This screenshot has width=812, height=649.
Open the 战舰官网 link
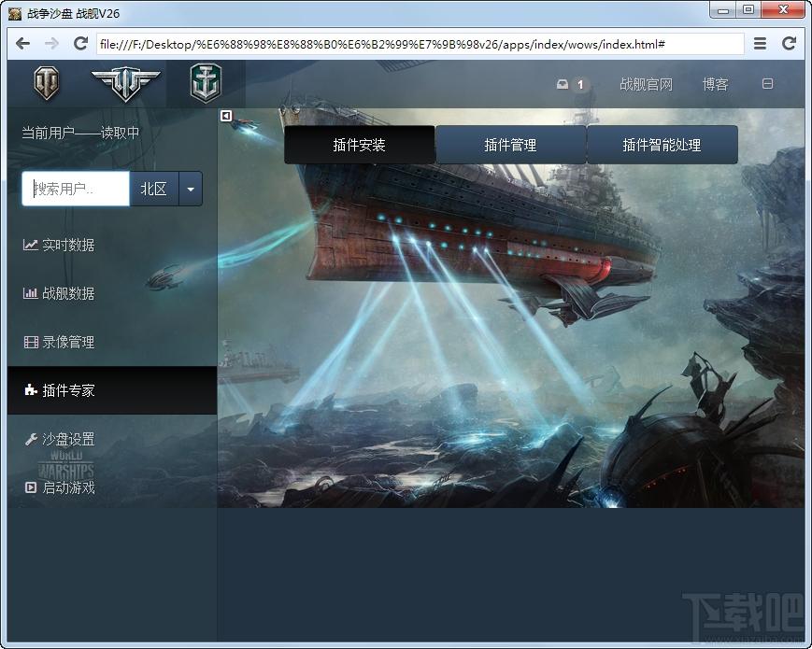click(646, 84)
